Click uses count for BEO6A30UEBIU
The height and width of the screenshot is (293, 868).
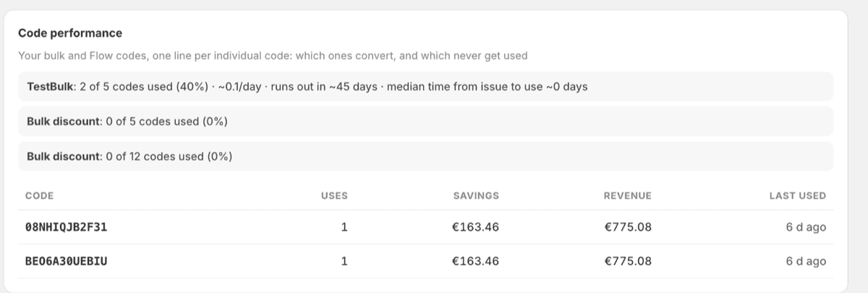pos(344,261)
